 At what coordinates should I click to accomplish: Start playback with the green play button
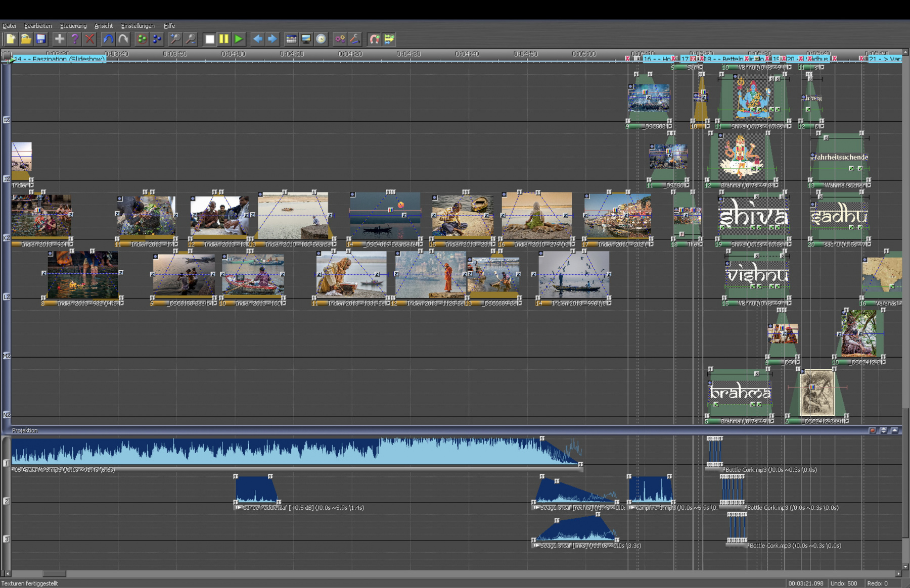tap(239, 39)
